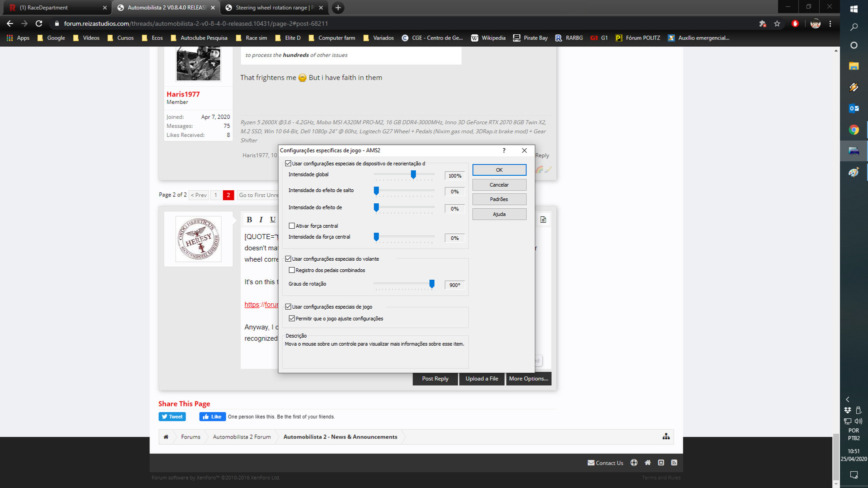Screen dimensions: 868x488
Task: Click Cancelar in the AMS2 dialog
Action: click(x=499, y=185)
